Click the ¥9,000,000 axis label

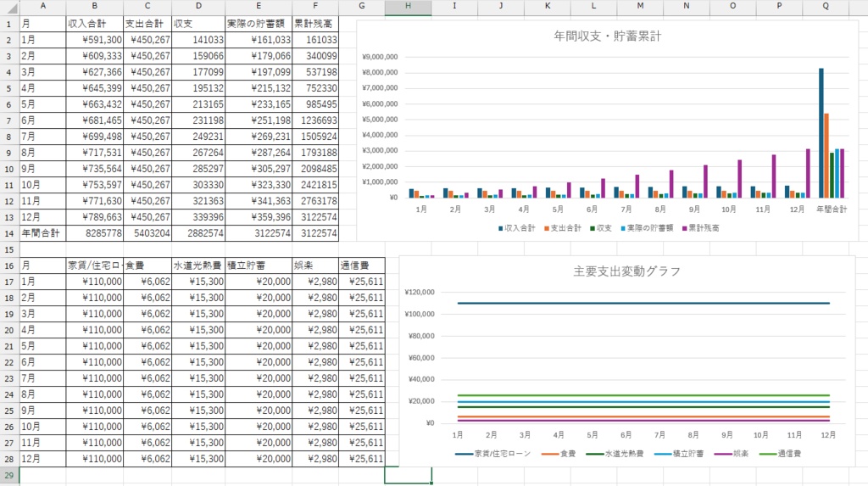(x=380, y=57)
